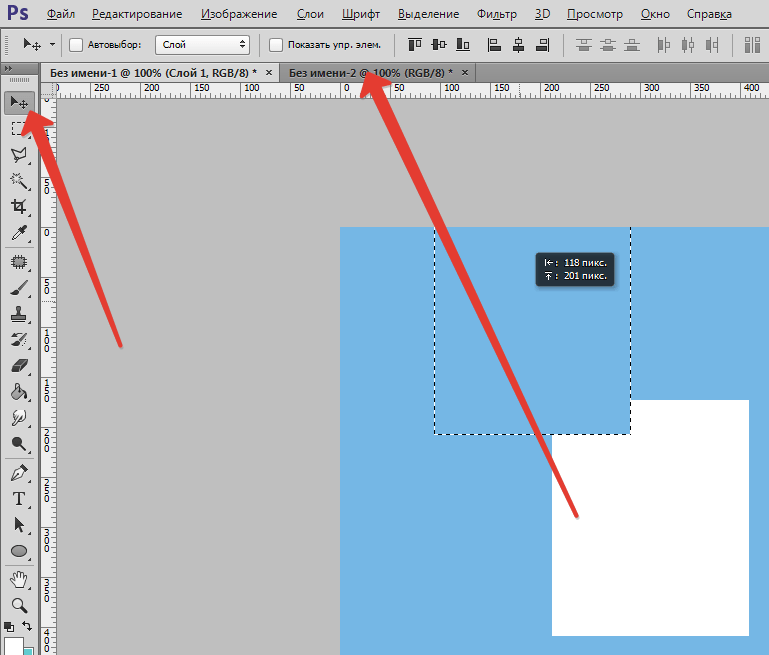769x655 pixels.
Task: Select the Eyedropper tool
Action: [19, 233]
